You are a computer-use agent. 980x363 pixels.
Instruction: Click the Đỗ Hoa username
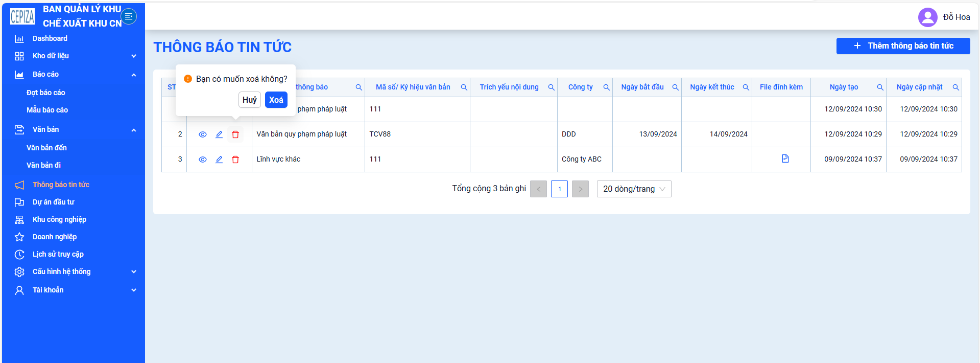(957, 17)
